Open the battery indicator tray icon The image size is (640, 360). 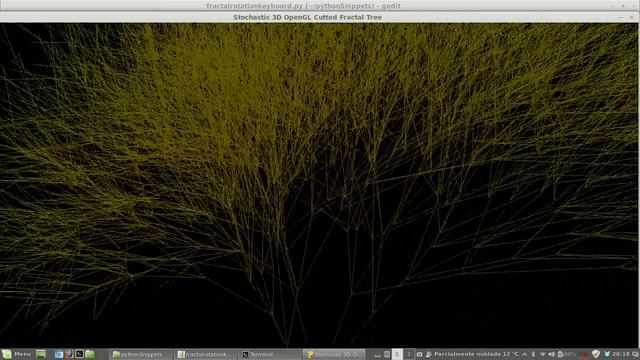tap(567, 354)
